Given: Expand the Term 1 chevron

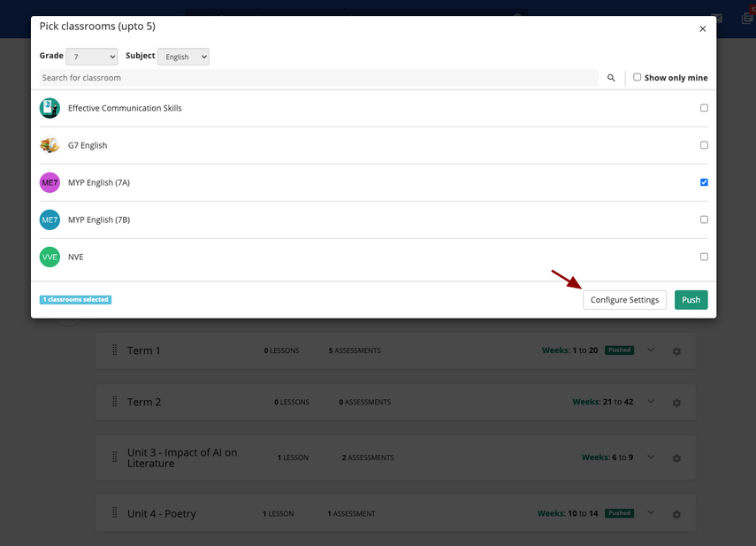Looking at the screenshot, I should tap(651, 350).
